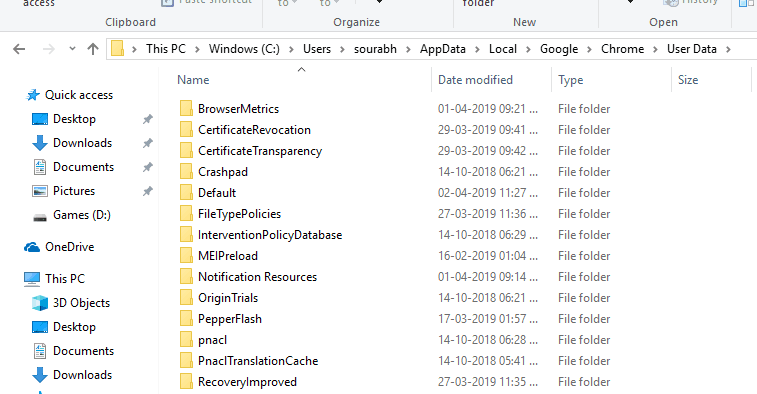
Task: Unpin Desktop using its pin icon
Action: tap(148, 119)
